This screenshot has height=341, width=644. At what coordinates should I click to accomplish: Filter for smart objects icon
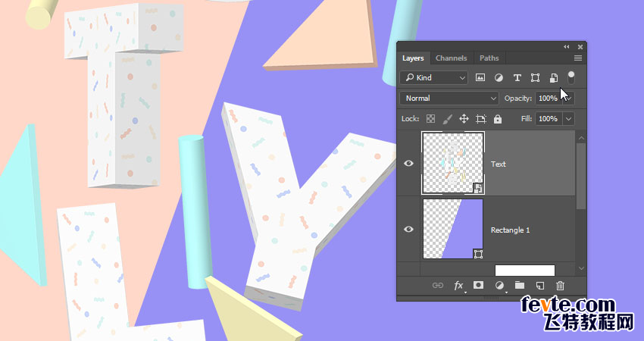point(554,77)
